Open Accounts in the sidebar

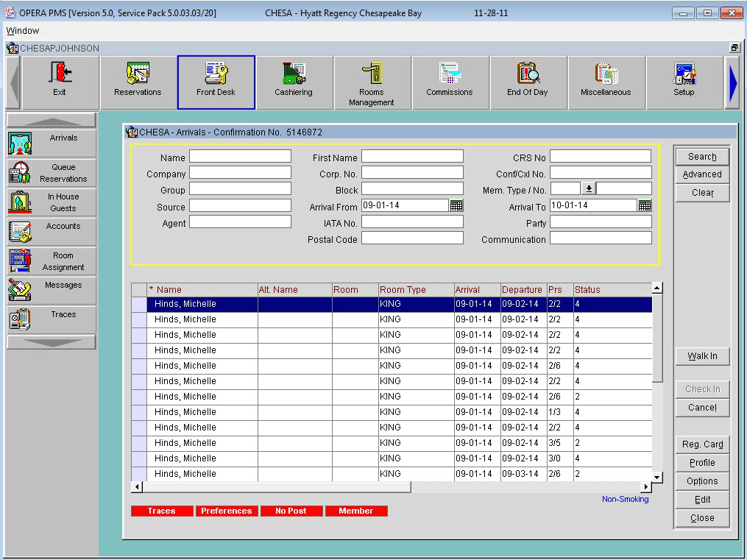pyautogui.click(x=52, y=232)
